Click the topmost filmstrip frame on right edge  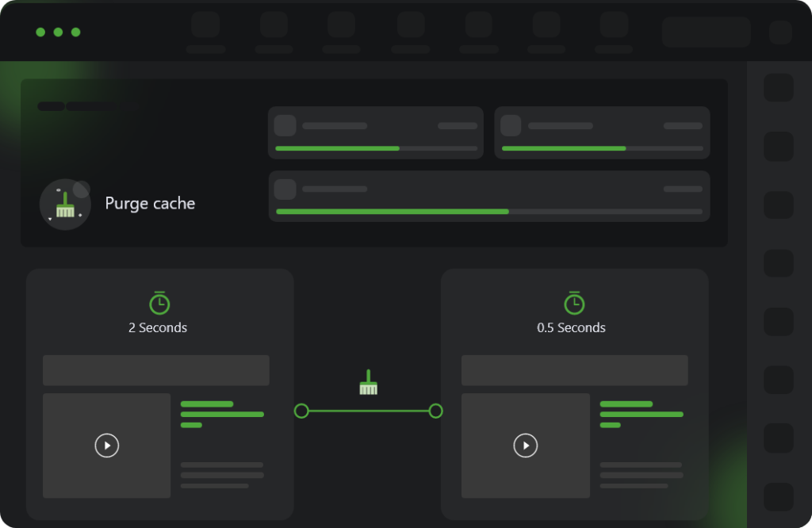click(779, 87)
